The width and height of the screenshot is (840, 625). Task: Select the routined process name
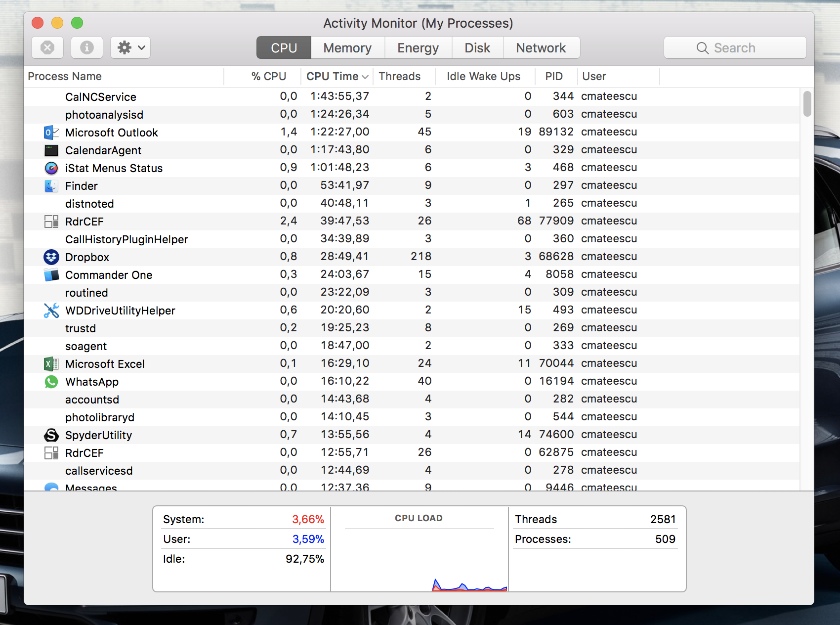tap(86, 293)
